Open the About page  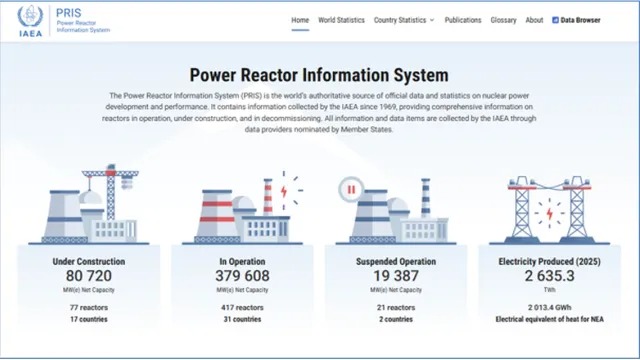(x=534, y=20)
